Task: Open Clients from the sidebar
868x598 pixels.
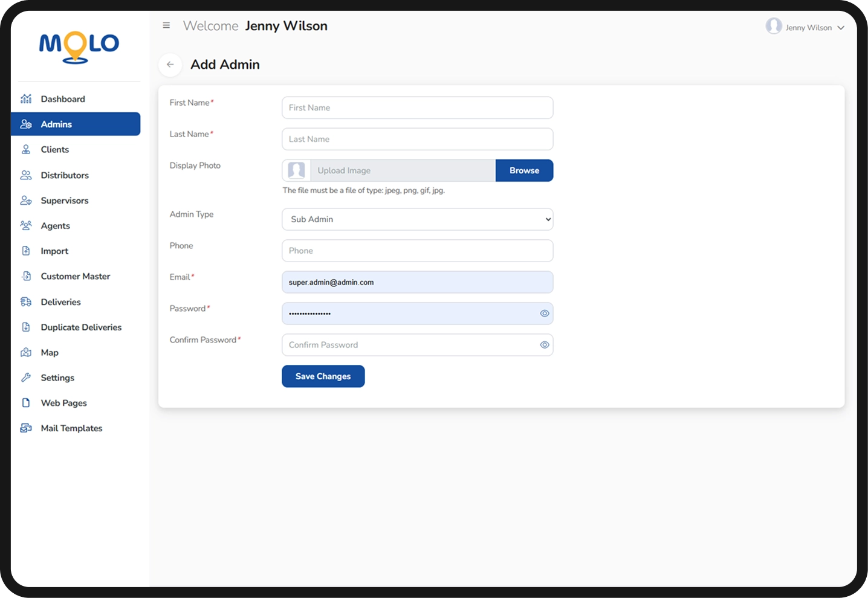Action: [76, 149]
